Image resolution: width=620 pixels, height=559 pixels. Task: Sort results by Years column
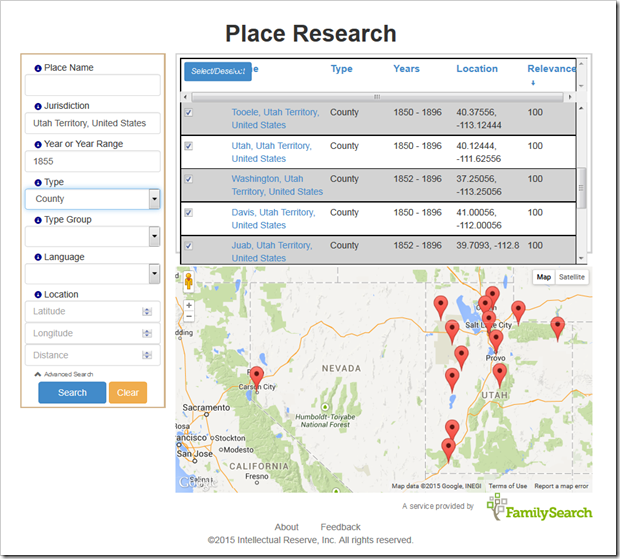406,69
